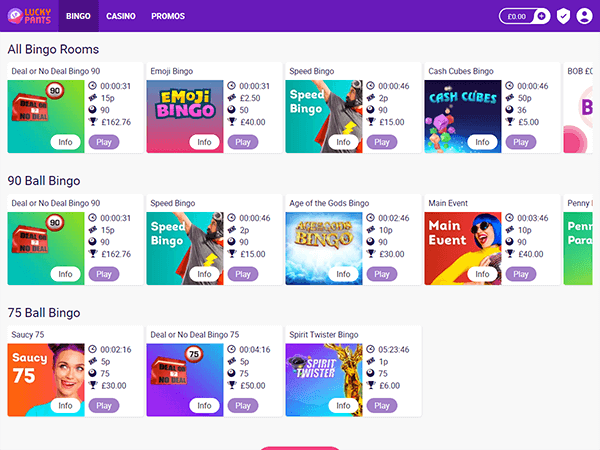This screenshot has width=600, height=450.
Task: Select the 05:23:46 countdown text
Action: [394, 349]
